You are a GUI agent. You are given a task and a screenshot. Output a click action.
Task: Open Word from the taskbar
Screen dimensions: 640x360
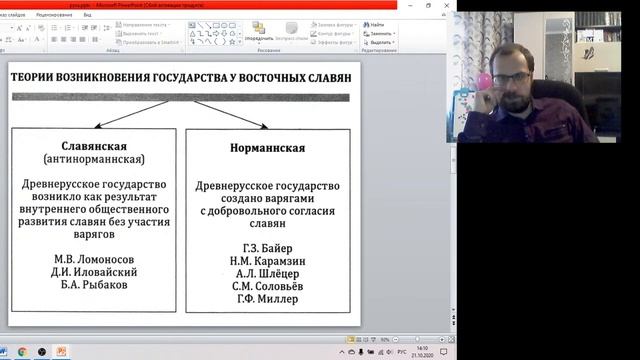click(x=2, y=351)
